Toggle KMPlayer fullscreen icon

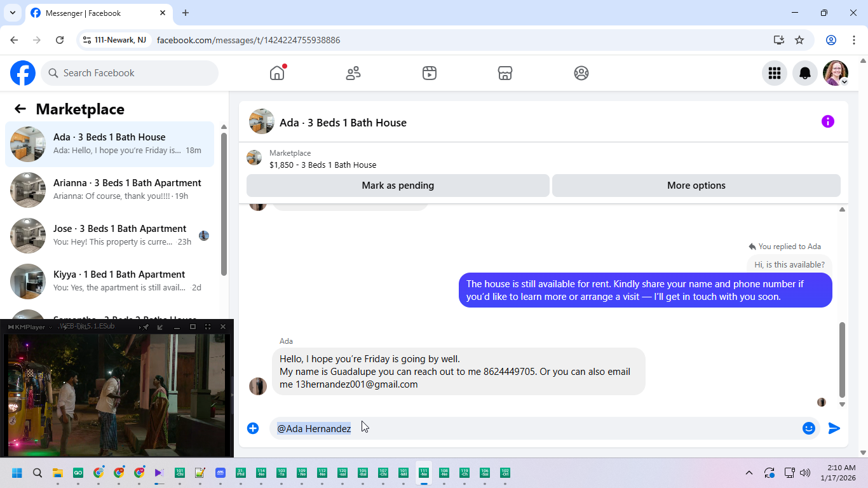click(208, 327)
